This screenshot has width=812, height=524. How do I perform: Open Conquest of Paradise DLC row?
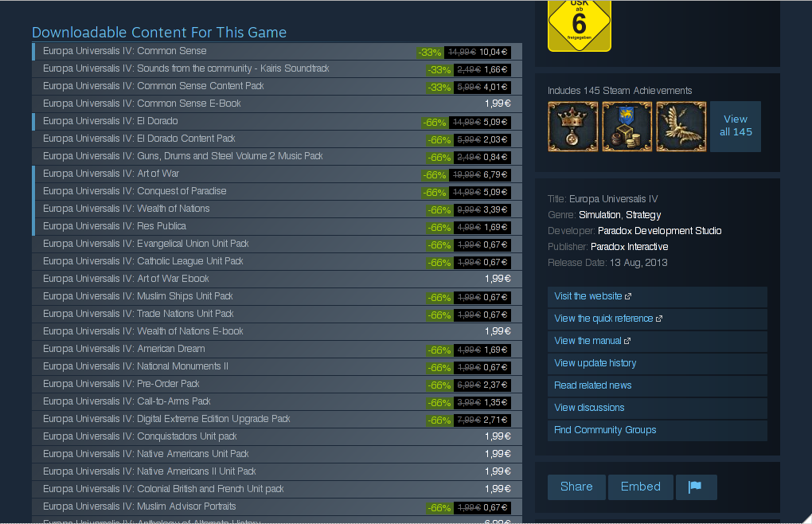[x=277, y=192]
